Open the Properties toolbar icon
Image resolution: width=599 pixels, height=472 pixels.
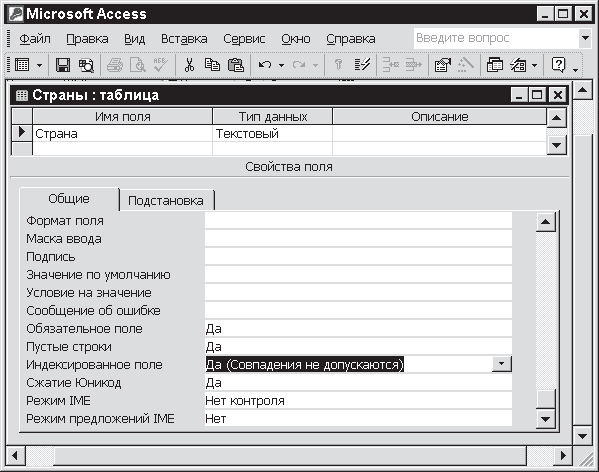tap(442, 65)
